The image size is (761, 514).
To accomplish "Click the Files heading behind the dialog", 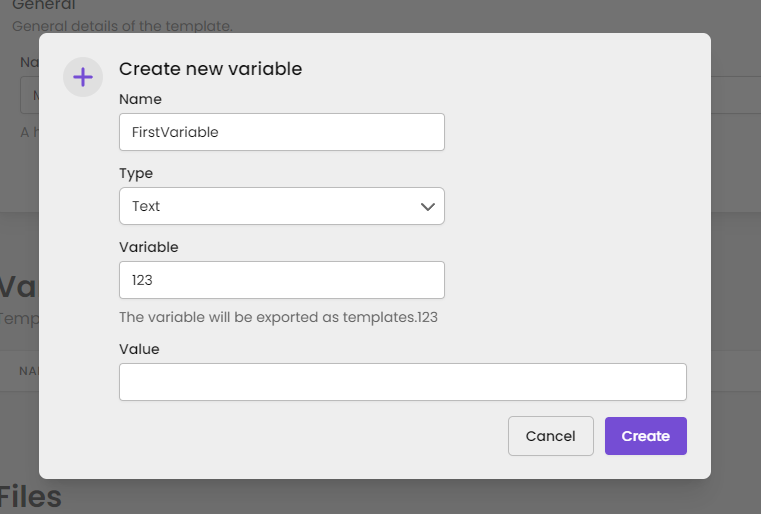I will pyautogui.click(x=30, y=496).
